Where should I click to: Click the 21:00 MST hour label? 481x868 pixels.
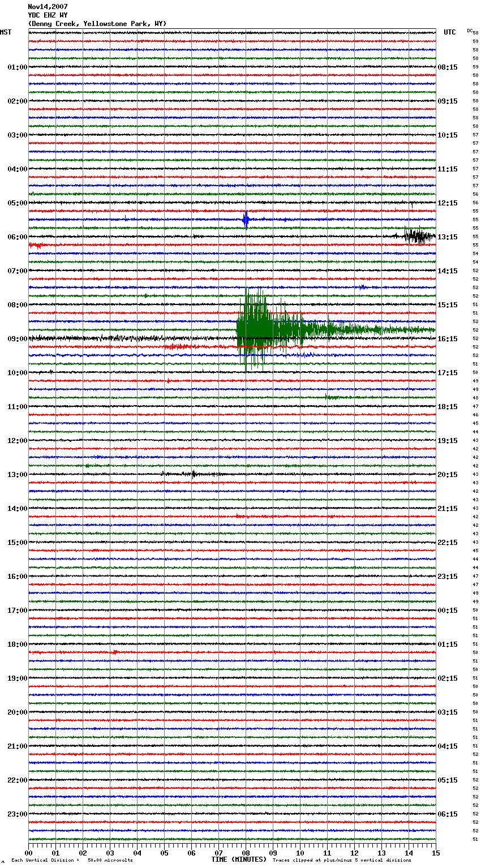(x=17, y=746)
